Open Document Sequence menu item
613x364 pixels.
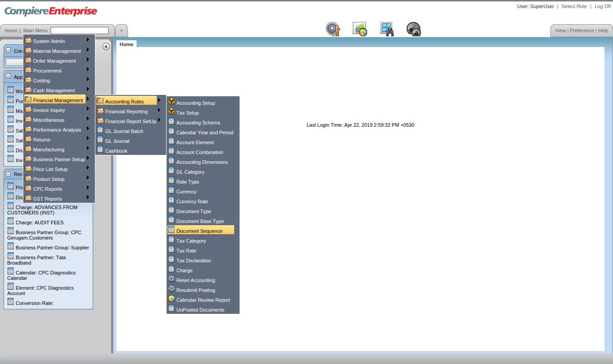(x=201, y=231)
